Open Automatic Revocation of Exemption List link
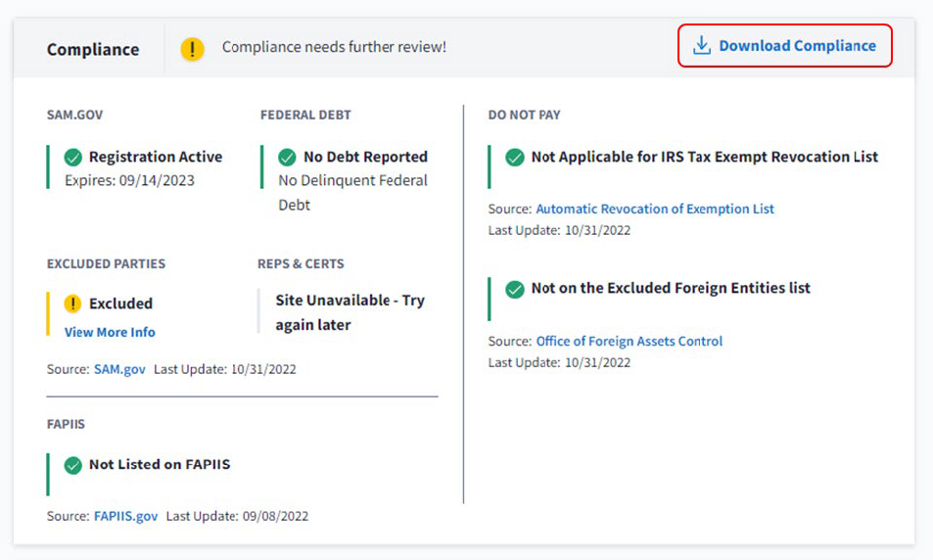Viewport: 933px width, 560px height. (x=655, y=209)
